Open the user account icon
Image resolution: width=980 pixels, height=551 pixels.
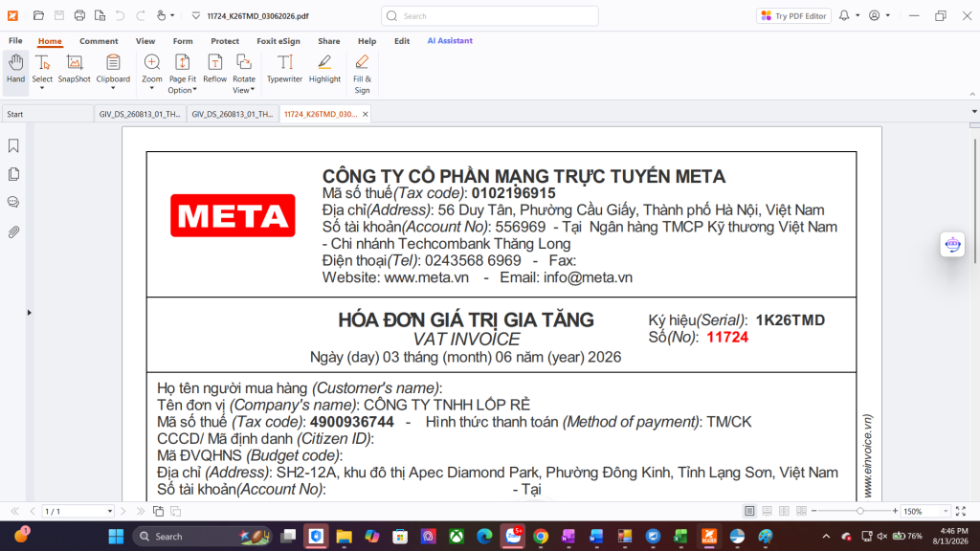[875, 15]
